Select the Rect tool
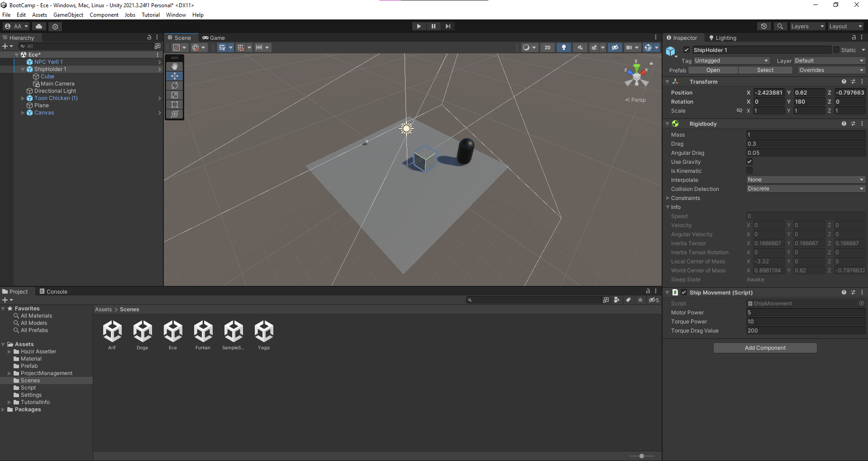 (175, 105)
